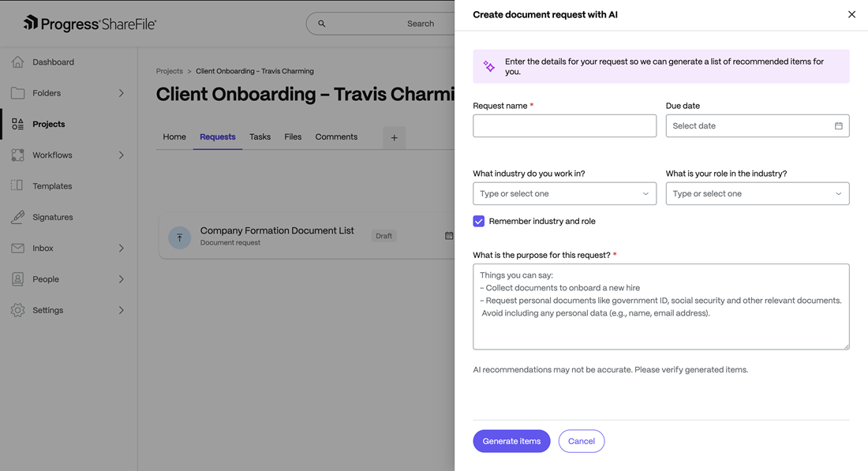Open the role in the industry dropdown
Image resolution: width=868 pixels, height=471 pixels.
[x=757, y=194]
